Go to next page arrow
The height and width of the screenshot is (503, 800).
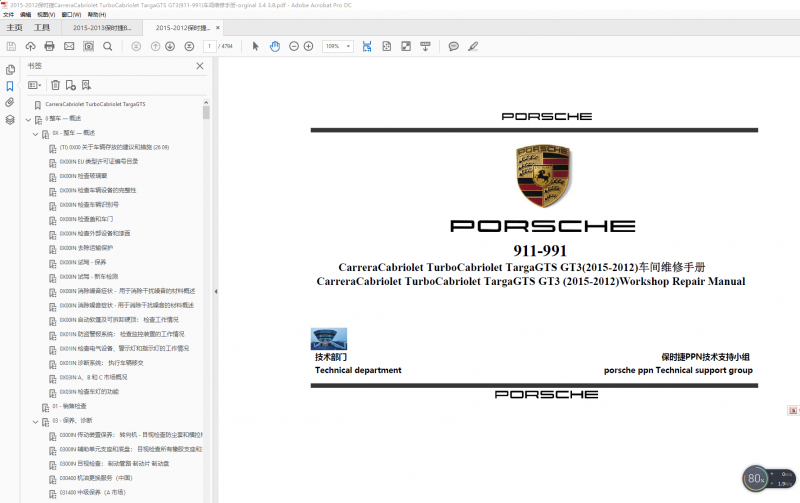pyautogui.click(x=170, y=46)
